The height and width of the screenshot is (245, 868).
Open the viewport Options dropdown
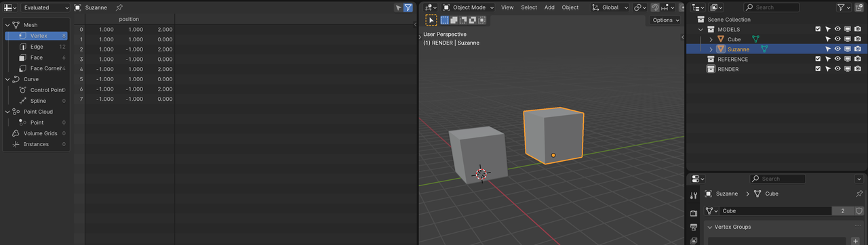665,20
